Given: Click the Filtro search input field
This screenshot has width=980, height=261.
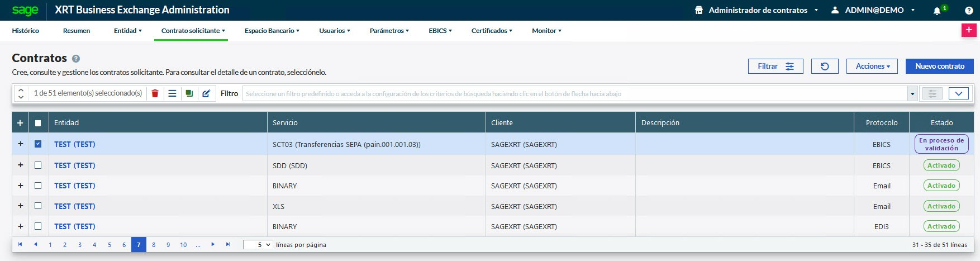Looking at the screenshot, I should click(x=575, y=94).
